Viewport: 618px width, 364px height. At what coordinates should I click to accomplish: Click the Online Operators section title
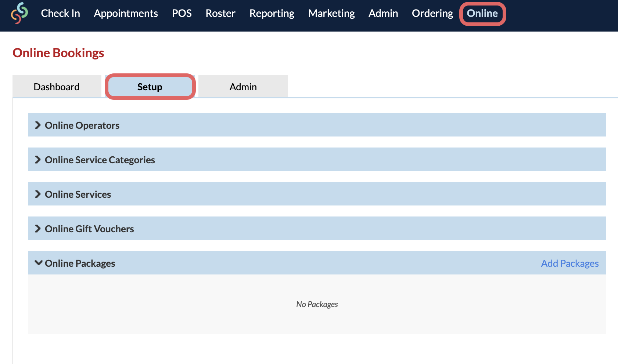[x=82, y=125]
